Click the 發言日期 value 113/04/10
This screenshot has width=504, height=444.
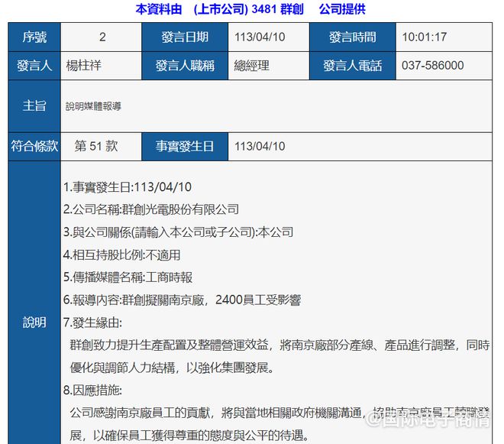click(x=260, y=37)
